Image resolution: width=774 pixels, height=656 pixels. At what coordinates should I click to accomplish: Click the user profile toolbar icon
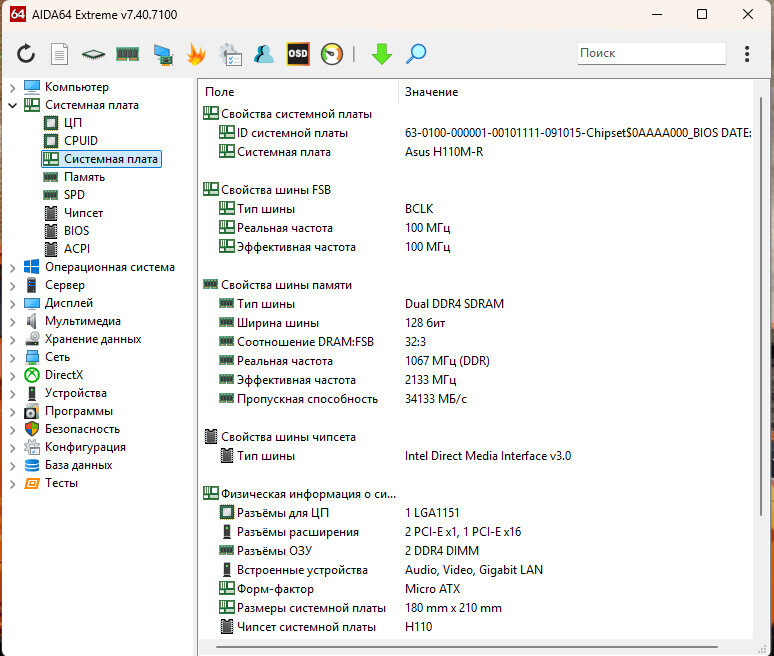(x=264, y=54)
